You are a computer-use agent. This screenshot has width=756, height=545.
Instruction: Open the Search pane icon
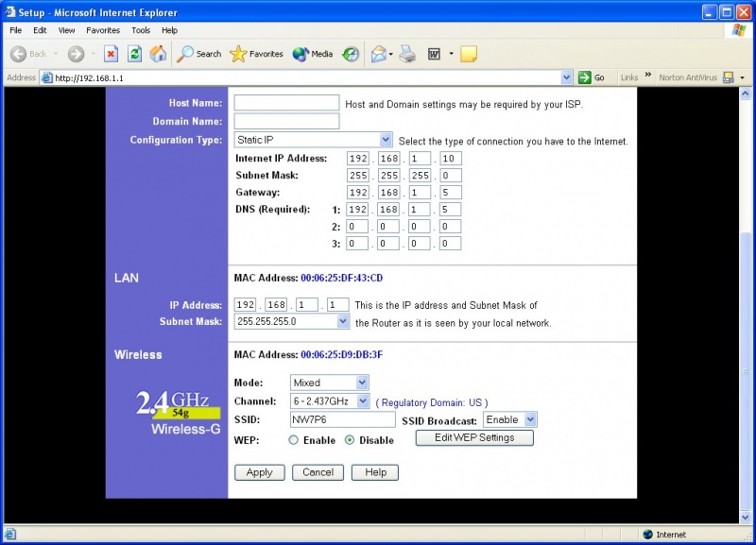click(185, 54)
